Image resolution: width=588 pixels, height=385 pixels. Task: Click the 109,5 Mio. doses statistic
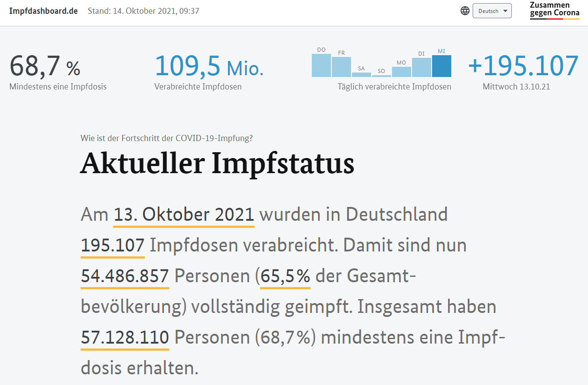tap(209, 66)
